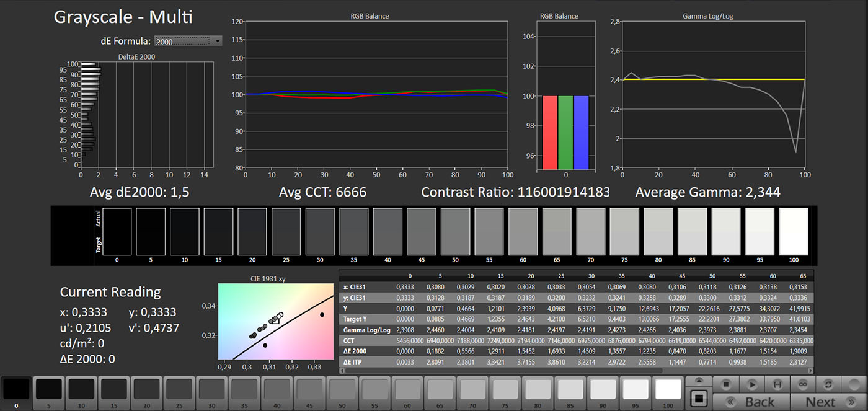Pick the 50 gray swatch in bottom bar

pos(342,389)
